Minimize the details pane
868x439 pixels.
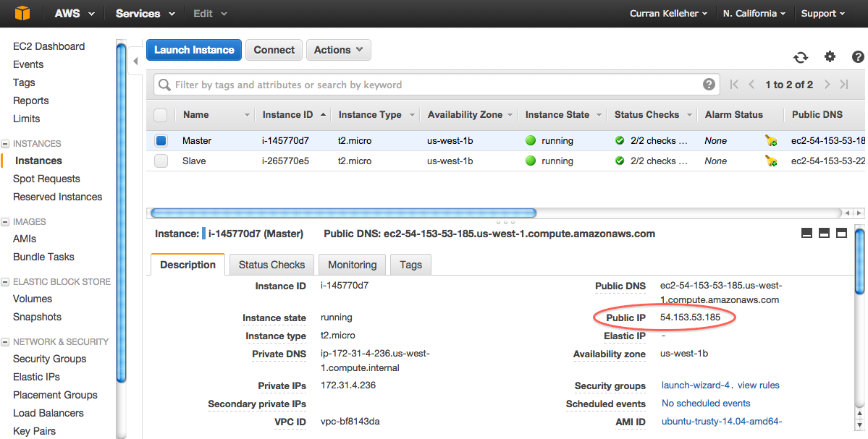pos(806,234)
